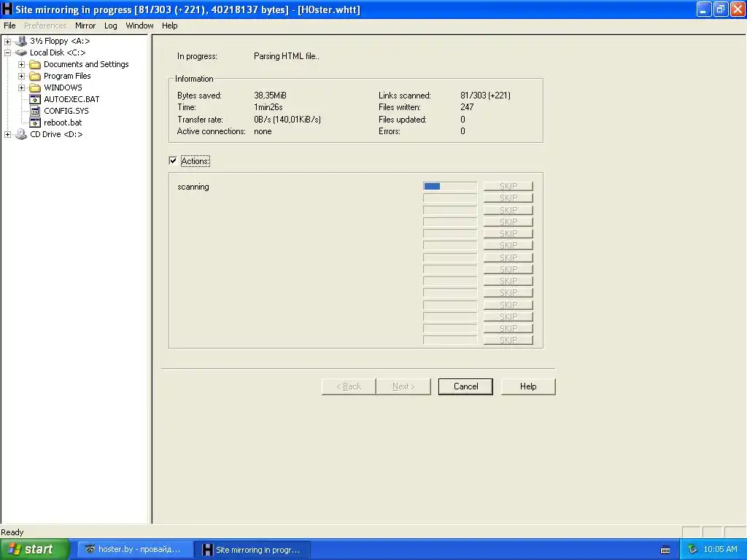Click the reboot.bat file icon
Image resolution: width=747 pixels, height=560 pixels.
[x=35, y=122]
